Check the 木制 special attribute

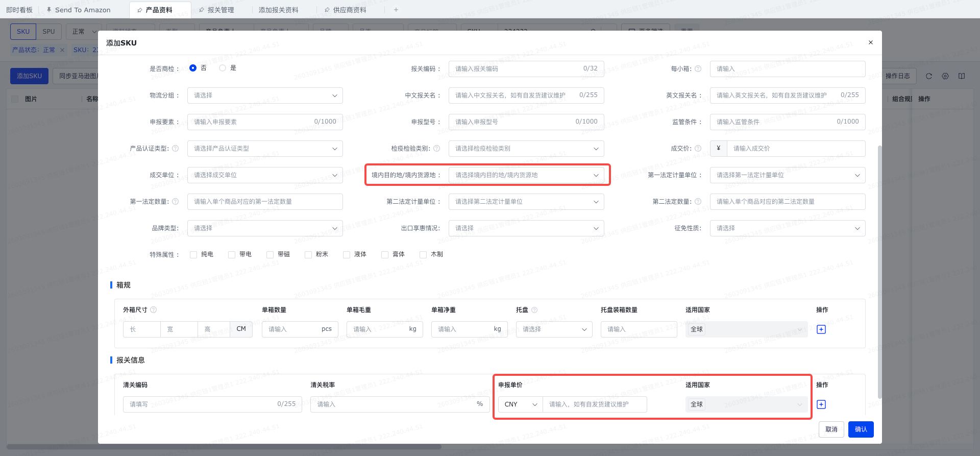coord(423,255)
